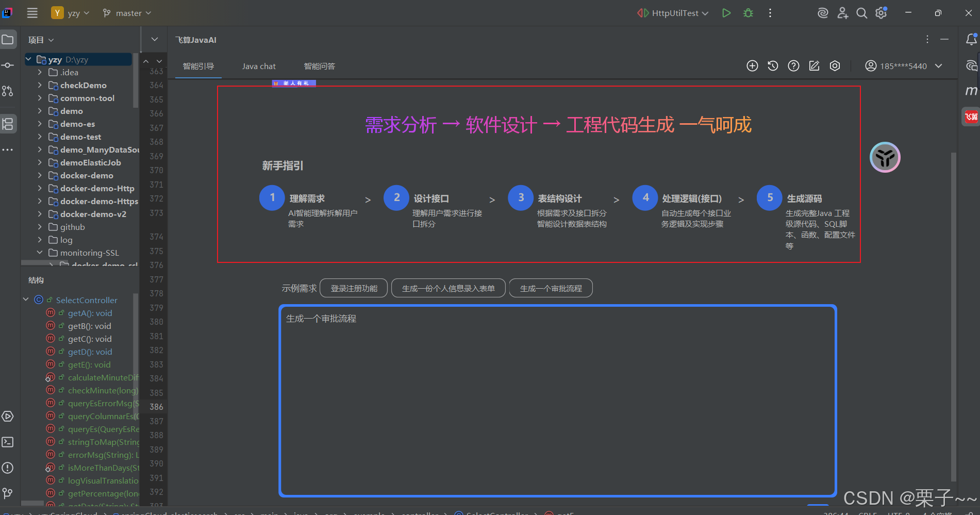
Task: Open the Project tool window icon
Action: (x=8, y=40)
